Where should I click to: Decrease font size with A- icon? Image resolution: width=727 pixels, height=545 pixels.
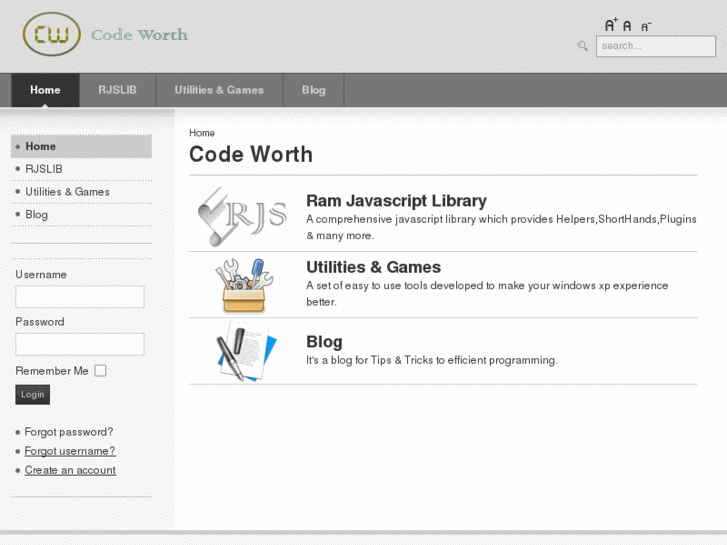coord(646,26)
